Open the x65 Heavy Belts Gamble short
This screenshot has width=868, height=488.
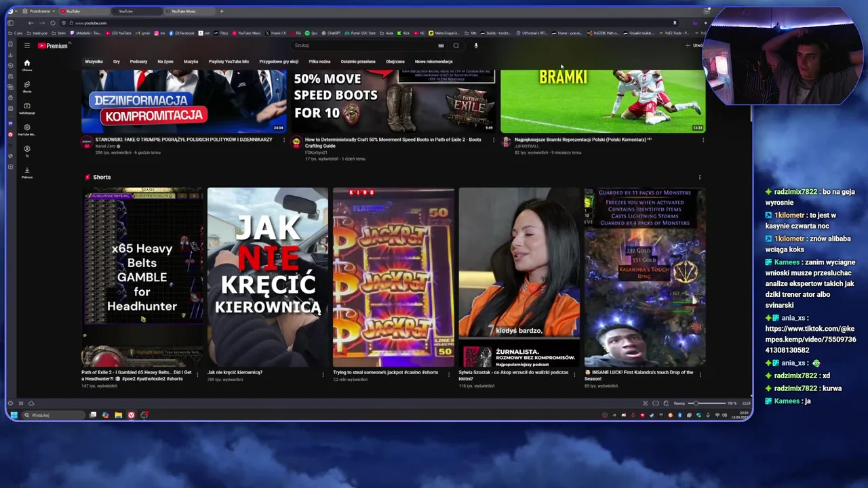click(142, 277)
